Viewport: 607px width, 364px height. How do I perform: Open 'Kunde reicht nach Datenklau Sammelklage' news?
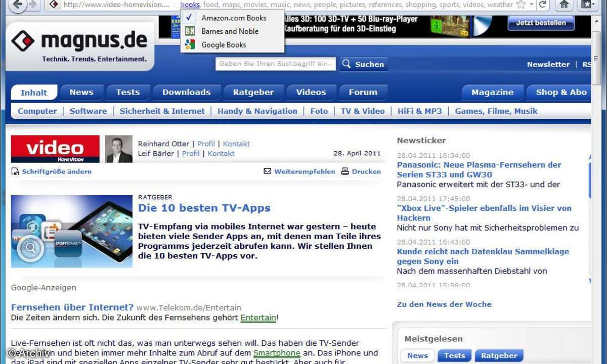[x=483, y=256]
